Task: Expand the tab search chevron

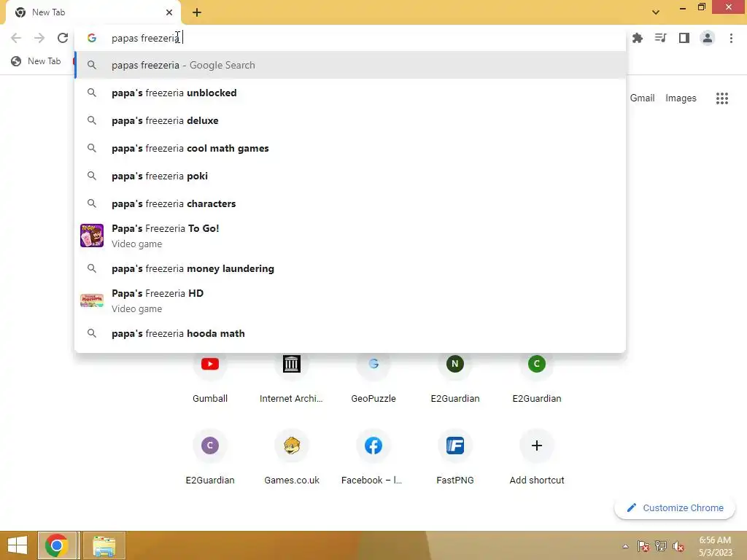Action: (656, 12)
